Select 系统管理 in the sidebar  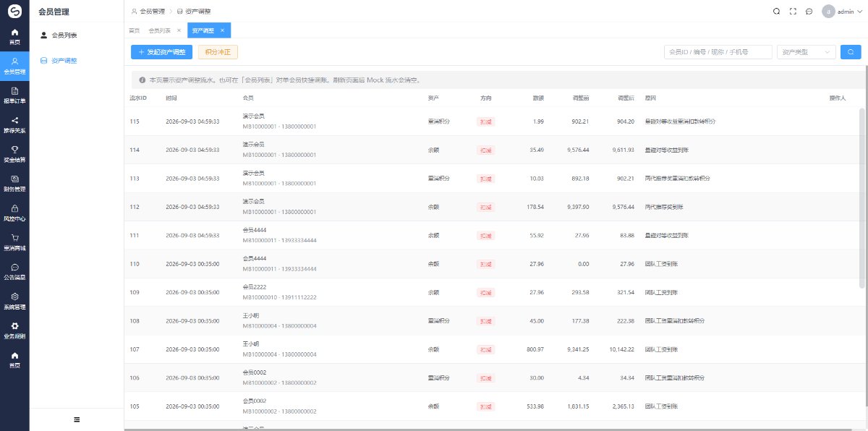click(x=14, y=300)
